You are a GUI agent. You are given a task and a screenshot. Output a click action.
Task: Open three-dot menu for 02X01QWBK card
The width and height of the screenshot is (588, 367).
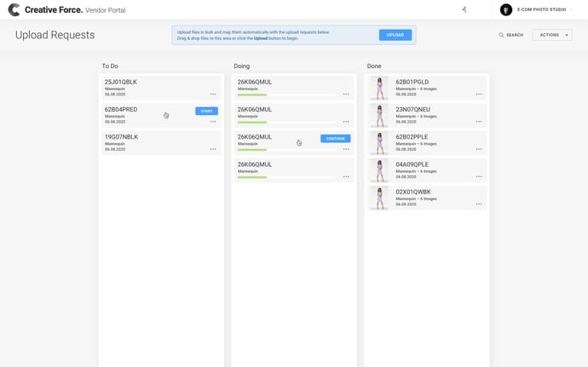479,204
